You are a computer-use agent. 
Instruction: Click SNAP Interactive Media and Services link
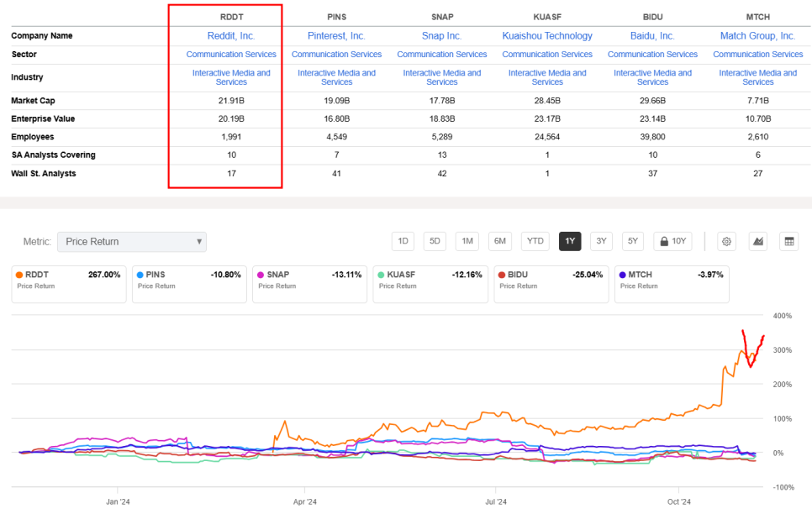click(442, 77)
